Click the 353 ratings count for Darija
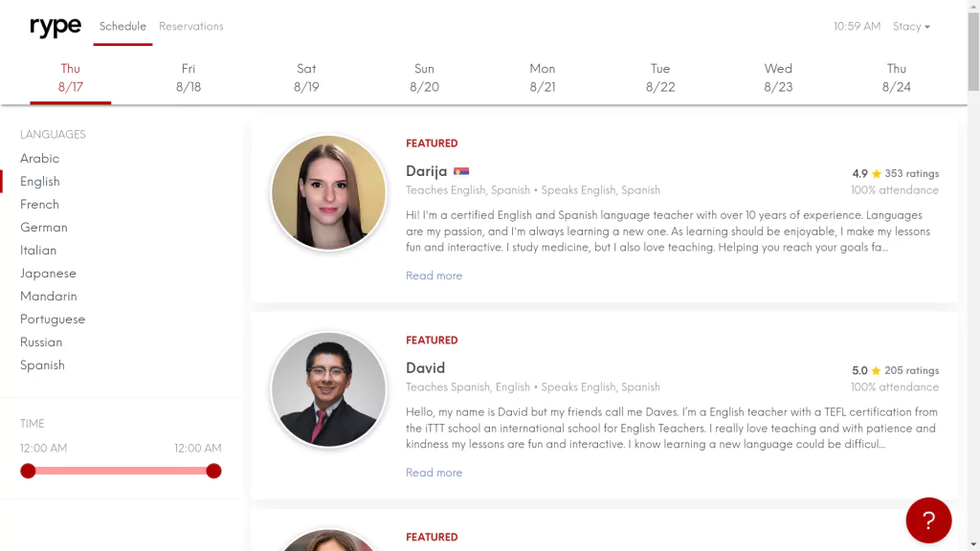980x551 pixels. point(912,174)
